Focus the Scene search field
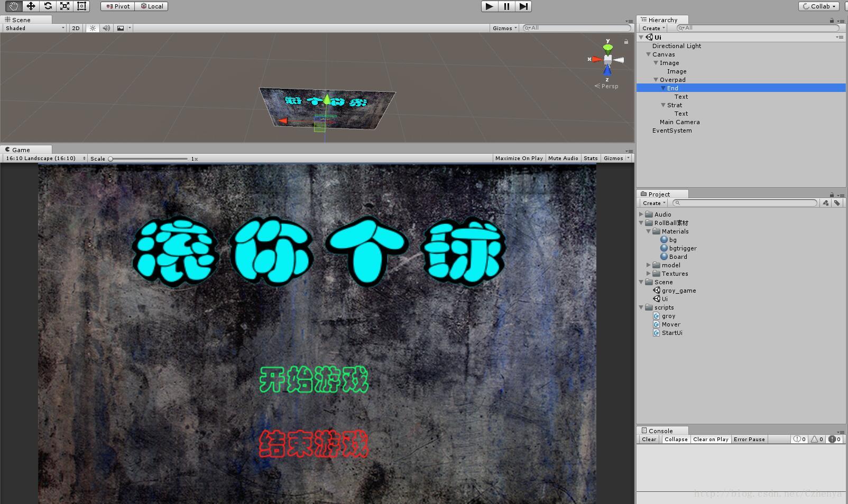The height and width of the screenshot is (504, 848). coord(577,28)
